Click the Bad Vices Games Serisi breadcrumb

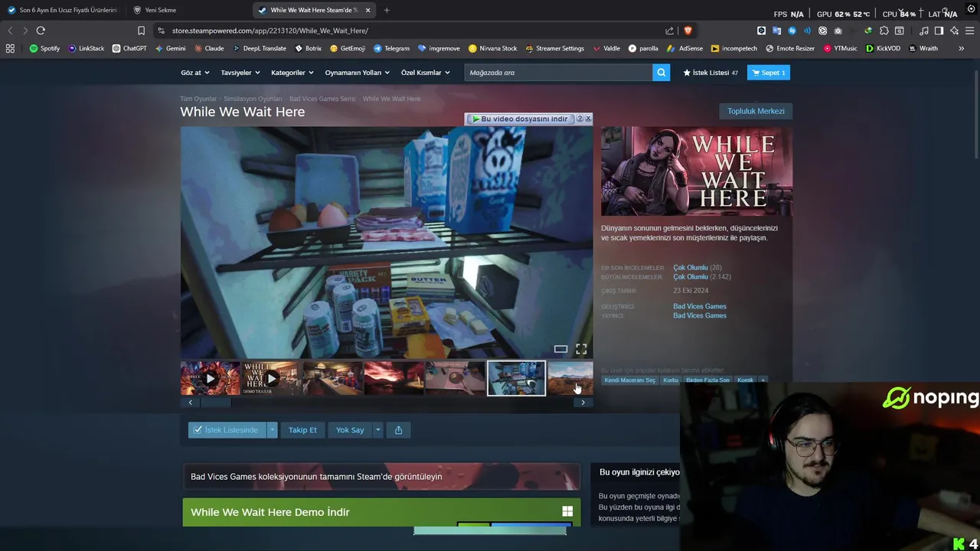(322, 99)
